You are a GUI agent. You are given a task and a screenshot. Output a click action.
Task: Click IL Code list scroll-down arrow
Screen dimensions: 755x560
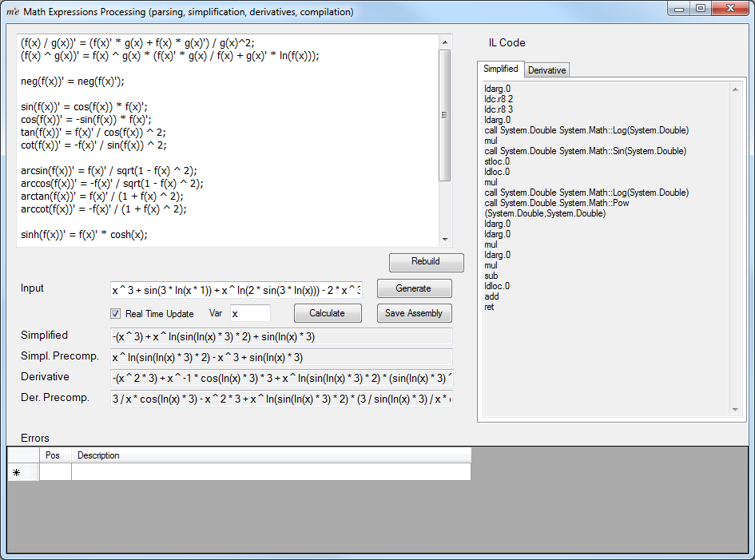[735, 410]
